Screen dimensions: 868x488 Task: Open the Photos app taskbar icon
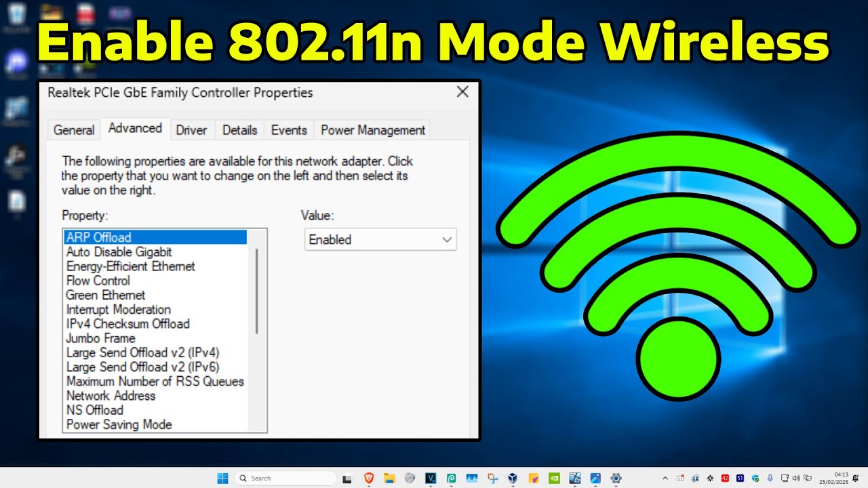point(595,478)
